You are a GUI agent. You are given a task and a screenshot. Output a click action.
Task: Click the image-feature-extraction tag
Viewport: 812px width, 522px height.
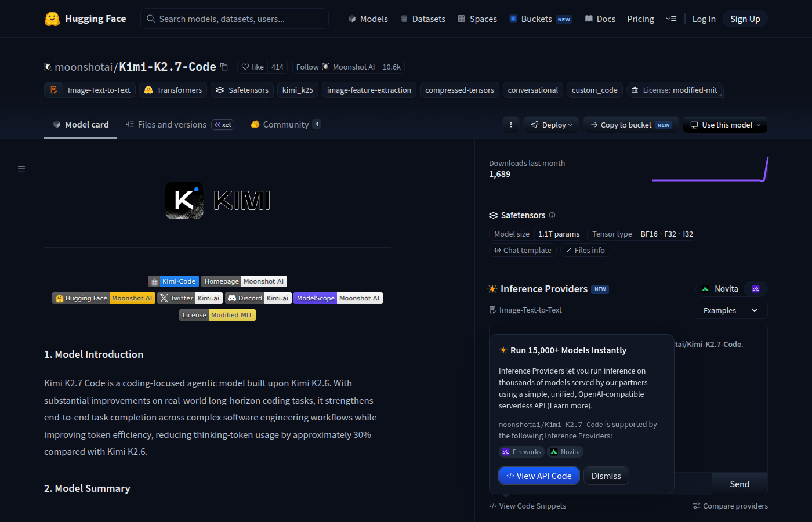(369, 90)
